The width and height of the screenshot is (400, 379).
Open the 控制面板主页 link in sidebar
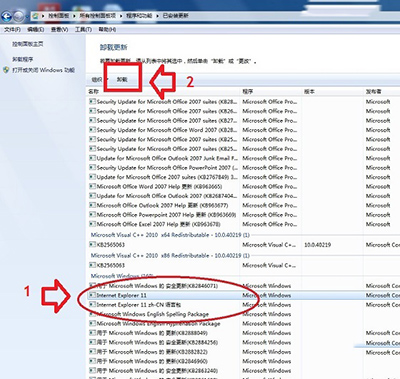[28, 44]
